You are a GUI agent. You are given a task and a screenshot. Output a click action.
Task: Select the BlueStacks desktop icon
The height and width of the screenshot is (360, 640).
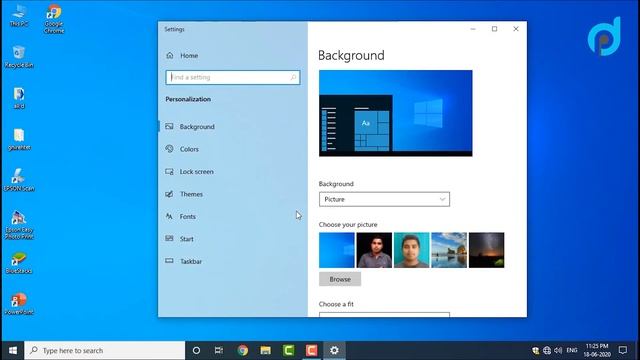(19, 263)
